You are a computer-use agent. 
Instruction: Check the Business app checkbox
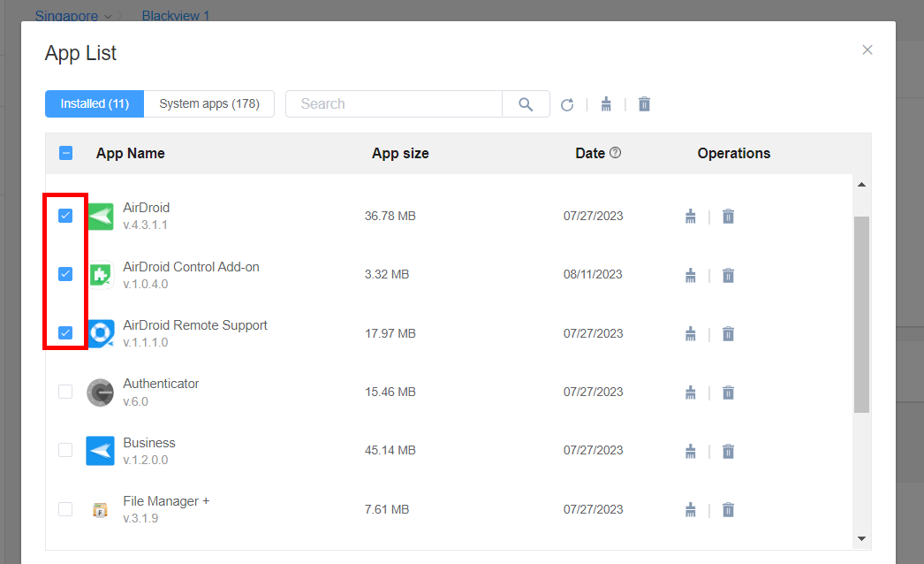tap(65, 450)
